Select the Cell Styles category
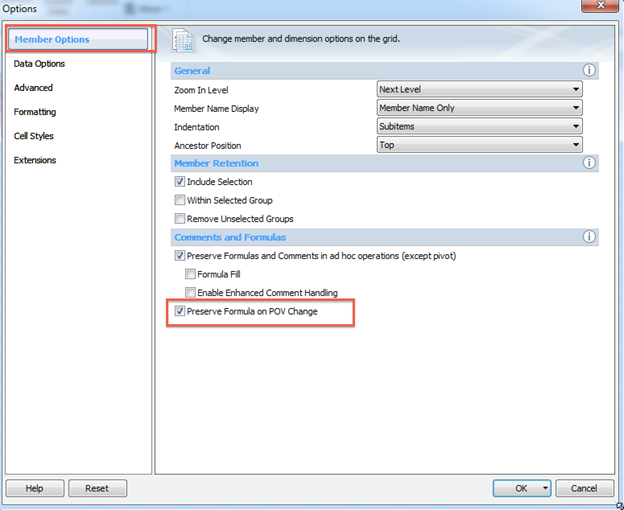 [x=34, y=136]
